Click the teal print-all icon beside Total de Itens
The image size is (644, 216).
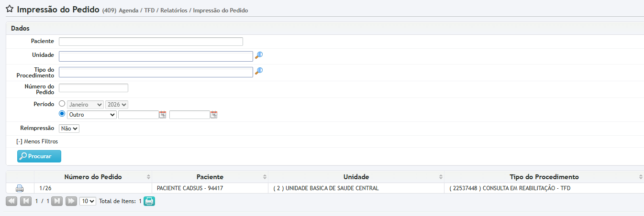coord(149,201)
